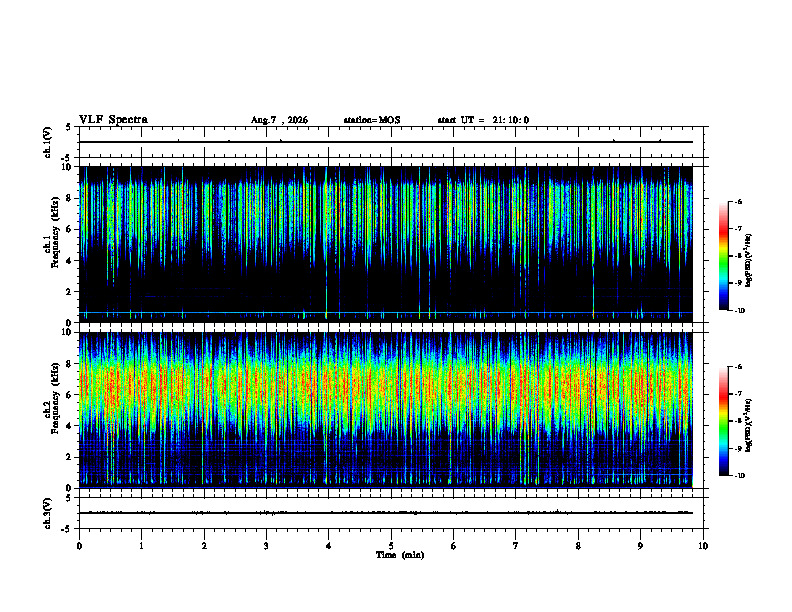The width and height of the screenshot is (792, 612).
Task: Click inside the ch.1 spectrogram panel
Action: click(386, 244)
